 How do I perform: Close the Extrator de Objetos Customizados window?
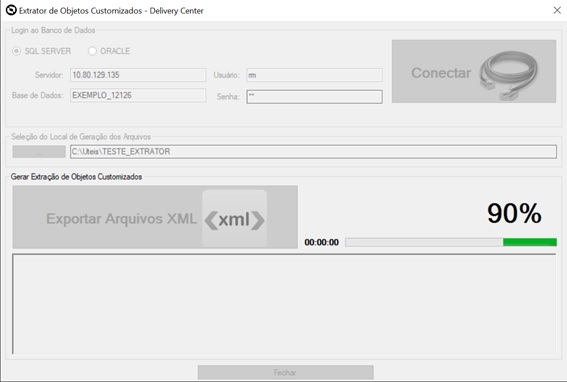[557, 10]
